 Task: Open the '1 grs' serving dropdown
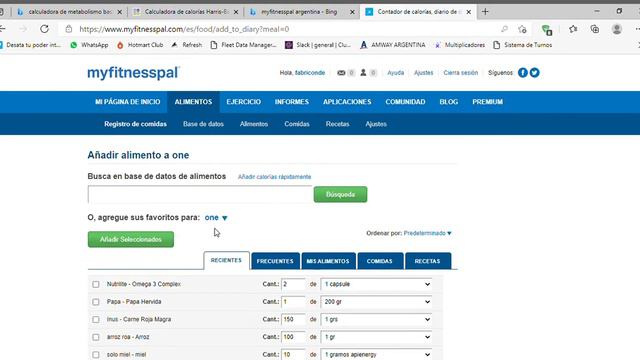(376, 319)
